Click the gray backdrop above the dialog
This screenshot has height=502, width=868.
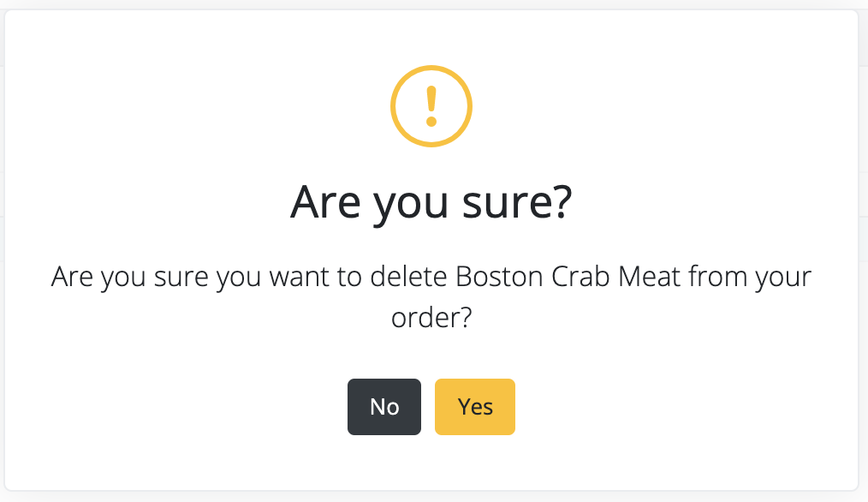[434, 4]
